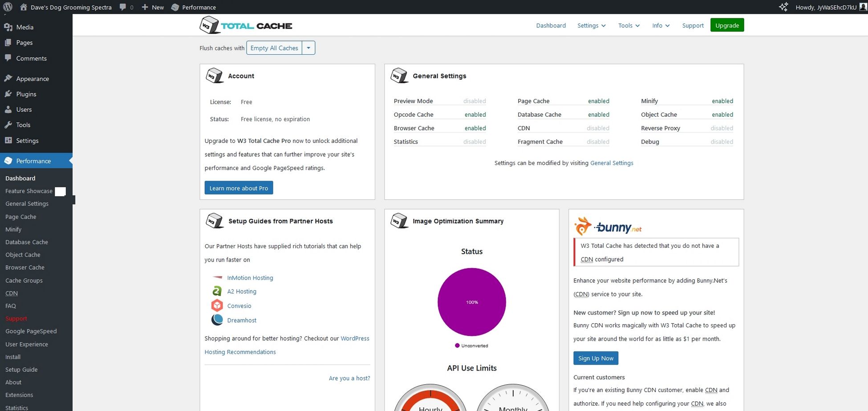Click the Bunny.net logo

(608, 226)
